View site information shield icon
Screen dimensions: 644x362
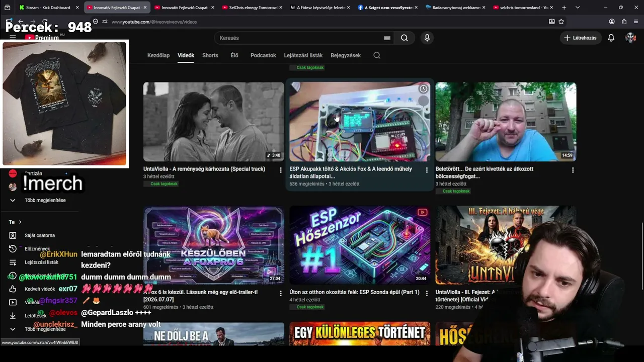(96, 22)
